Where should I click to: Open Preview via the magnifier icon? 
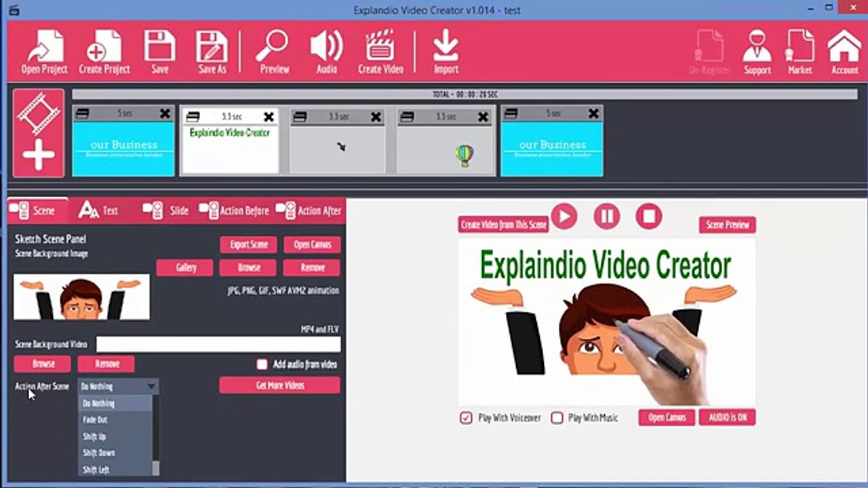click(x=274, y=51)
